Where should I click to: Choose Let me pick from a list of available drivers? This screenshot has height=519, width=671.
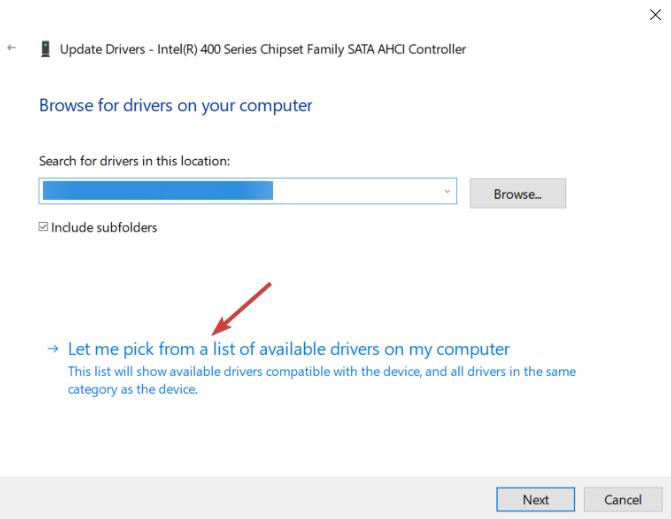(288, 350)
